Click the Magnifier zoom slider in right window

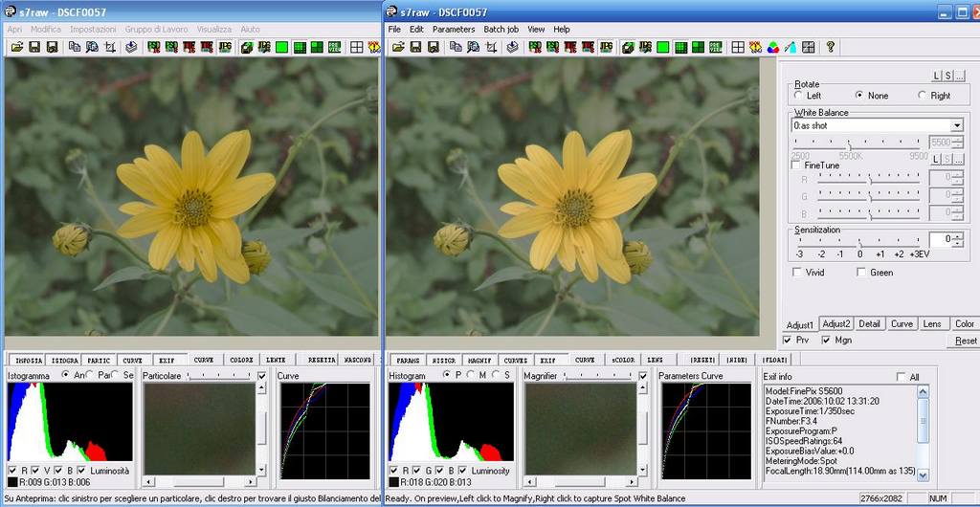[x=600, y=375]
